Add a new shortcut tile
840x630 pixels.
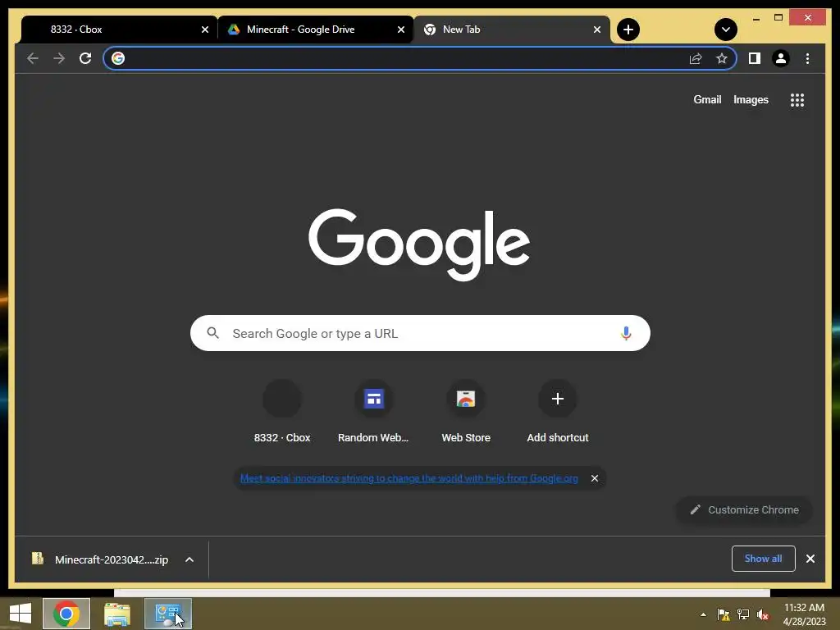558,412
